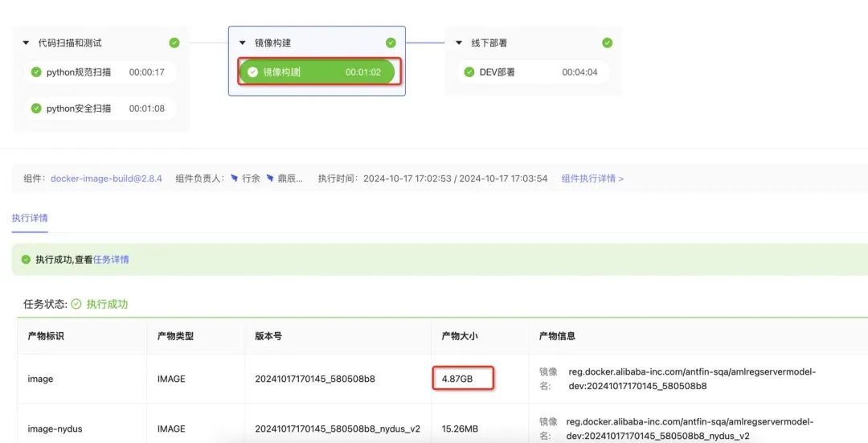This screenshot has height=443, width=868.
Task: Click the 'image' artifact identifier cell
Action: tap(40, 379)
